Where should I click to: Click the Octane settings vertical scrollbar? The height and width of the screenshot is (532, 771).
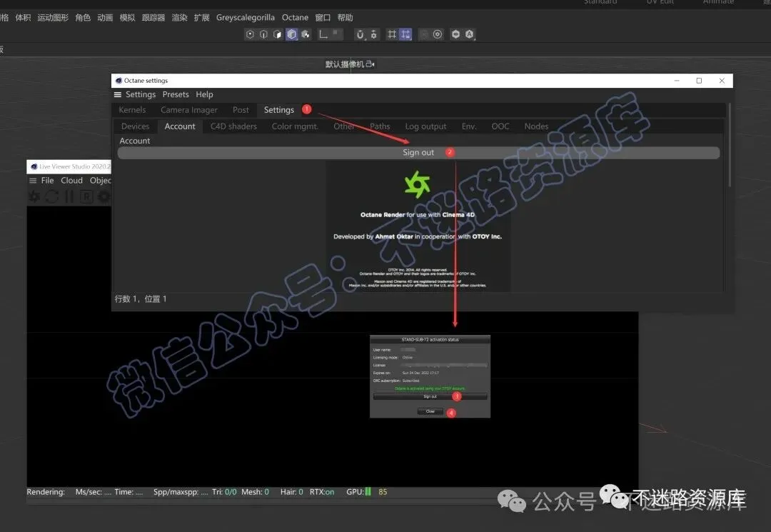coord(729,145)
